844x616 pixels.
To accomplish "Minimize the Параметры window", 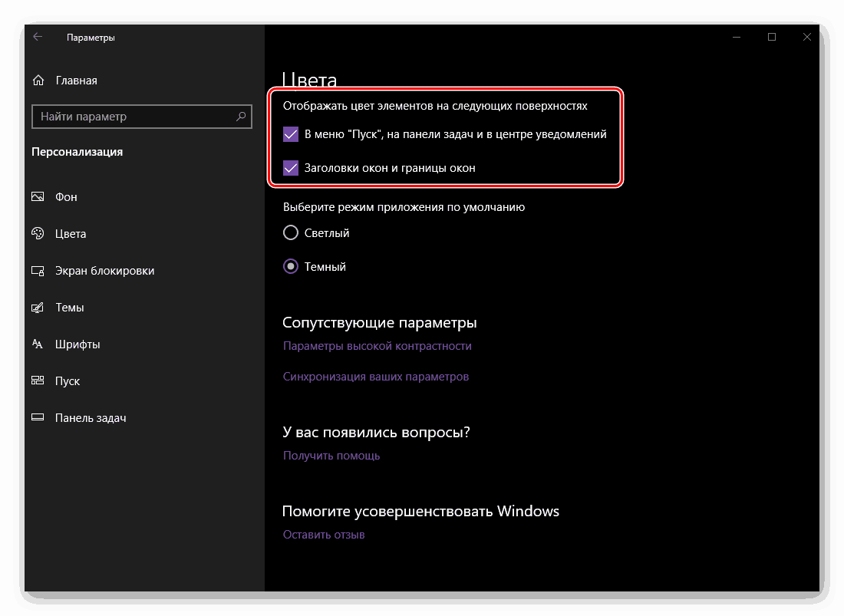I will [737, 37].
